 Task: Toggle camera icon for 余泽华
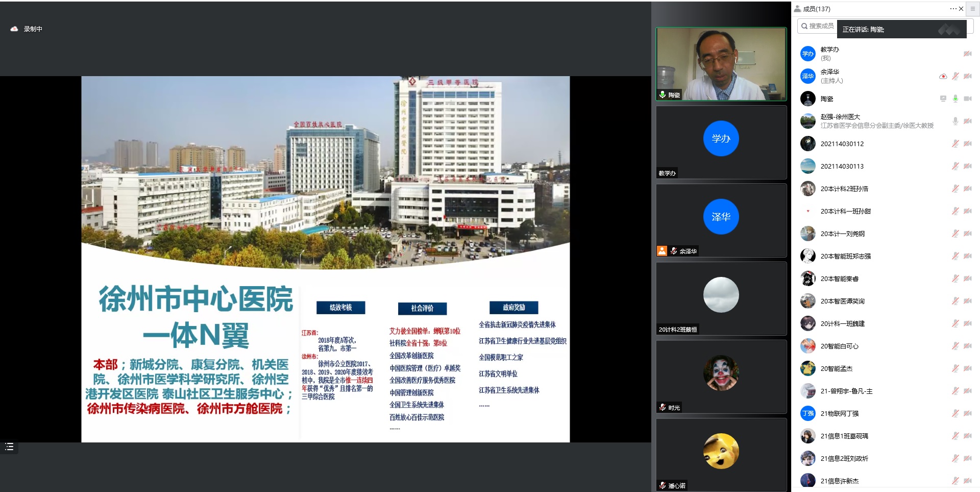pyautogui.click(x=967, y=76)
